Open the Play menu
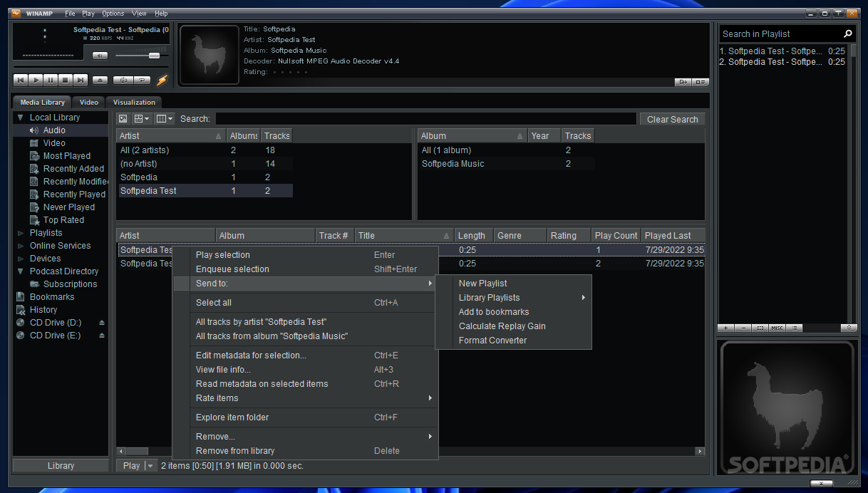The width and height of the screenshot is (868, 493). pos(88,14)
